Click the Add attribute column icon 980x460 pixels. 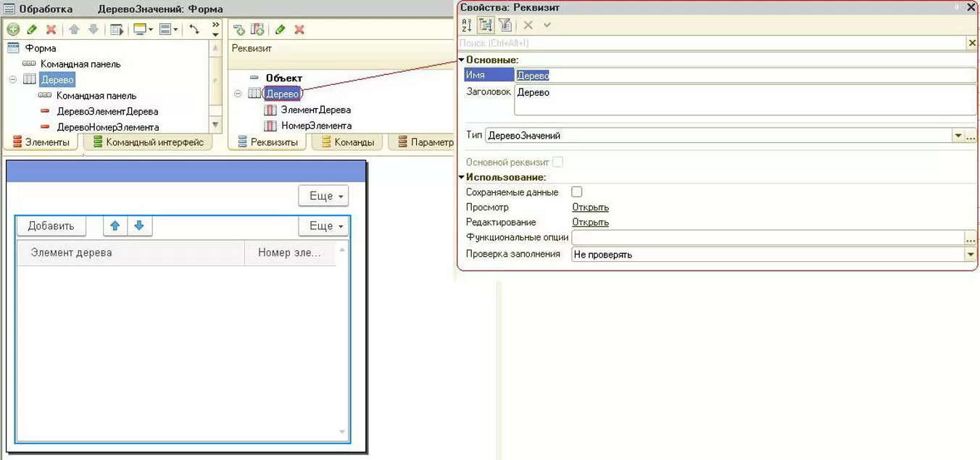pos(257,30)
